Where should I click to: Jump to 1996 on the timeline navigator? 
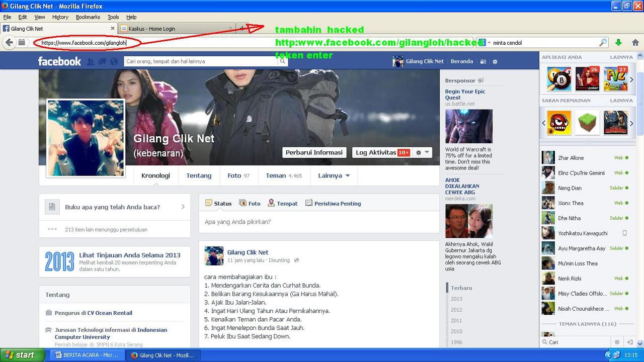pyautogui.click(x=456, y=342)
